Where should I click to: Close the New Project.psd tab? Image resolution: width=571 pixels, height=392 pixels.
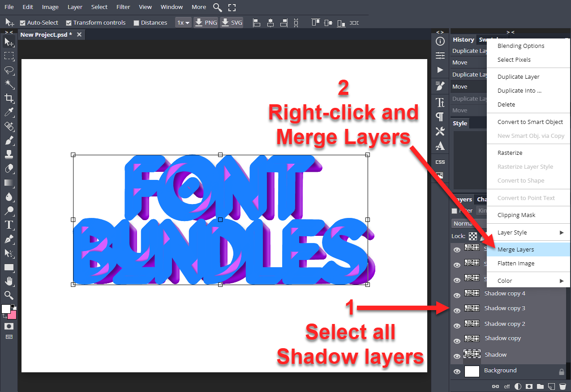click(x=79, y=34)
